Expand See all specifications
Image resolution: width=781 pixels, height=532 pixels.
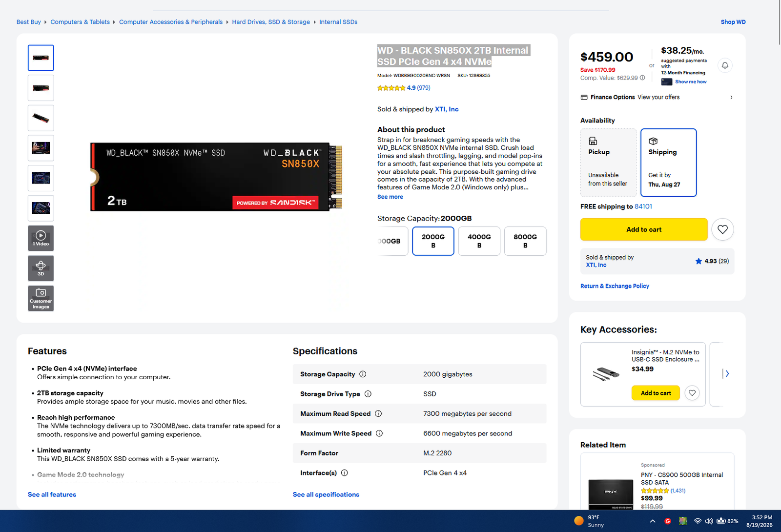tap(326, 494)
